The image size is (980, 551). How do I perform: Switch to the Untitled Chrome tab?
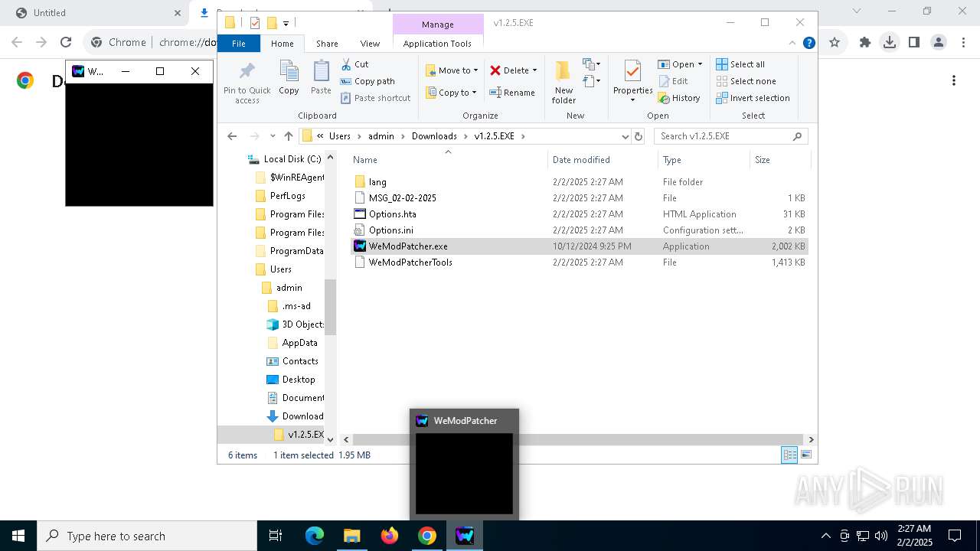(x=98, y=13)
